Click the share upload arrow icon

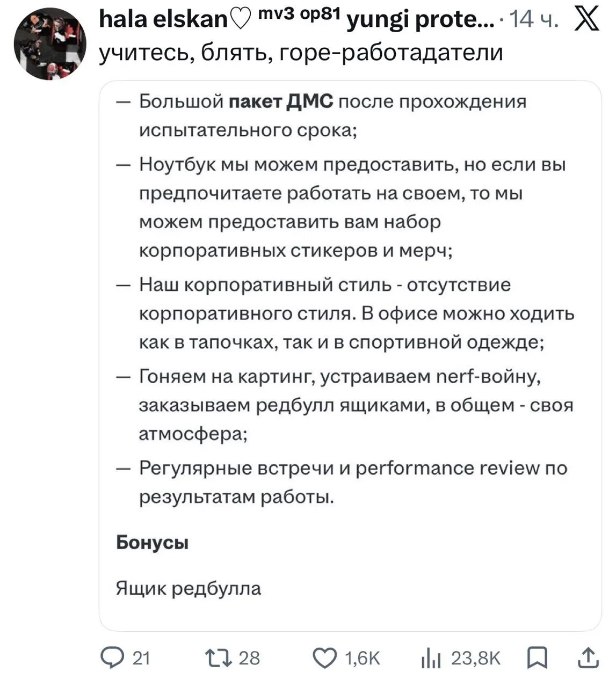[x=588, y=657]
